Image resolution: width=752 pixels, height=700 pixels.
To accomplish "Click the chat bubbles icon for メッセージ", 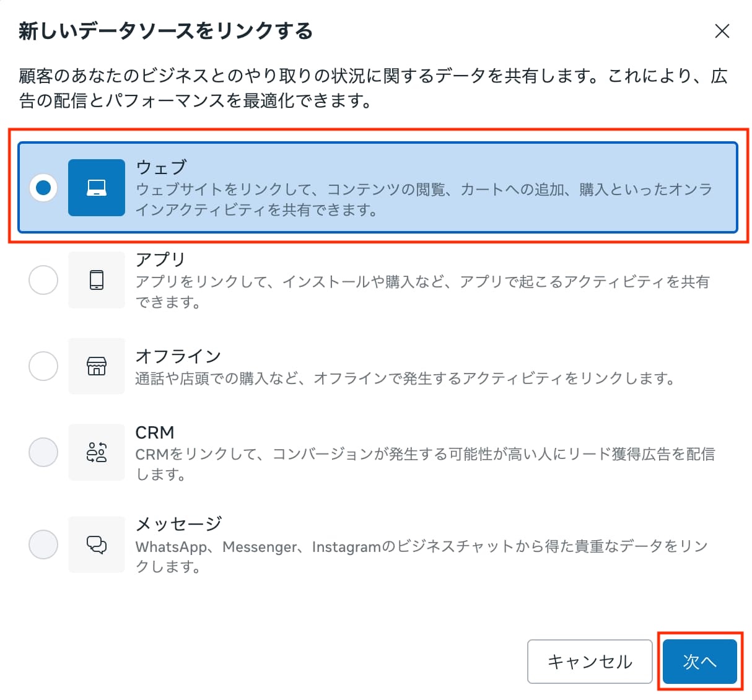I will point(97,545).
